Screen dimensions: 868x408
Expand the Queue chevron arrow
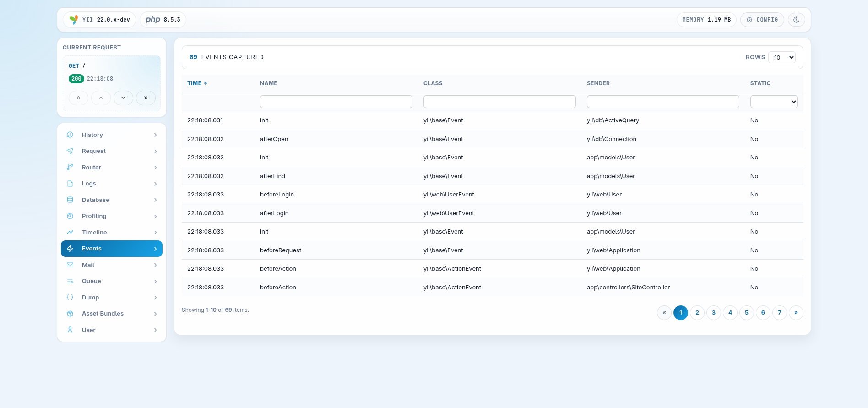coord(156,281)
